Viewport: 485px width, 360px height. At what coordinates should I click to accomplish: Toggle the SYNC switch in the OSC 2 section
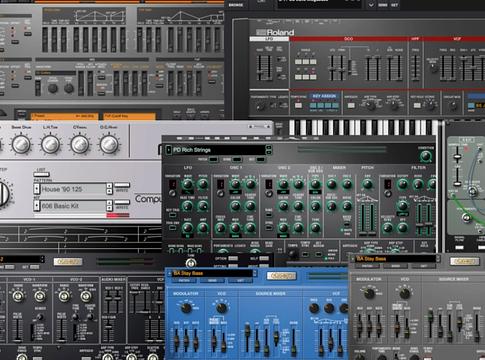[269, 228]
